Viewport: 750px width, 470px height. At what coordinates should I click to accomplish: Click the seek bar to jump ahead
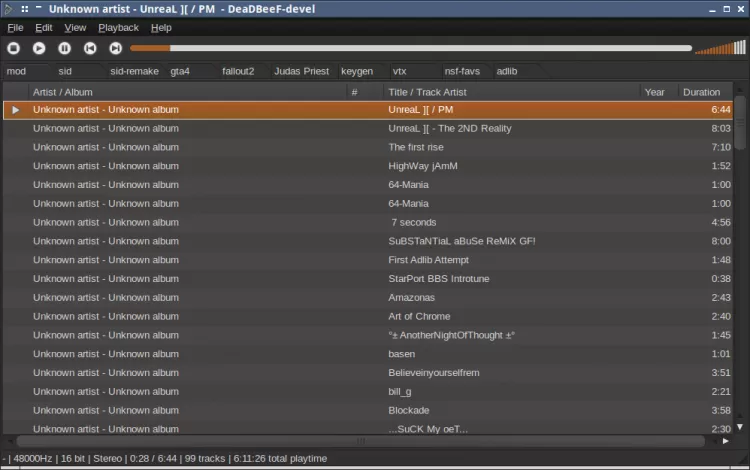[450, 48]
